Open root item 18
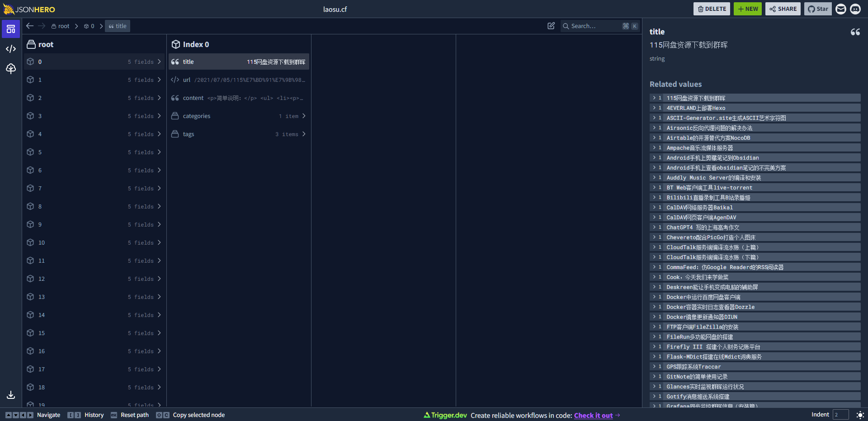 pyautogui.click(x=94, y=387)
